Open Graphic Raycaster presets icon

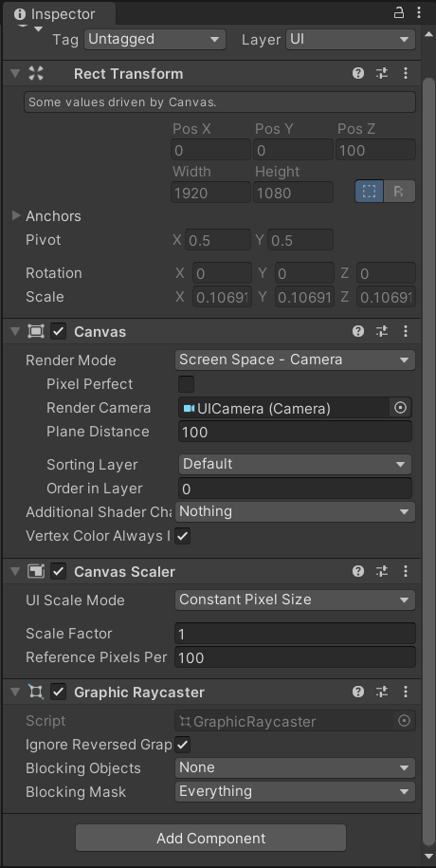pos(382,692)
